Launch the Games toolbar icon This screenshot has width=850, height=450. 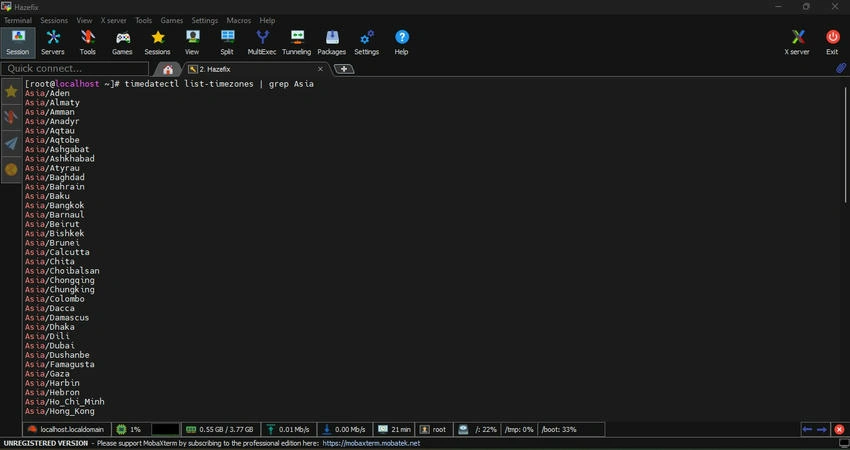tap(122, 42)
